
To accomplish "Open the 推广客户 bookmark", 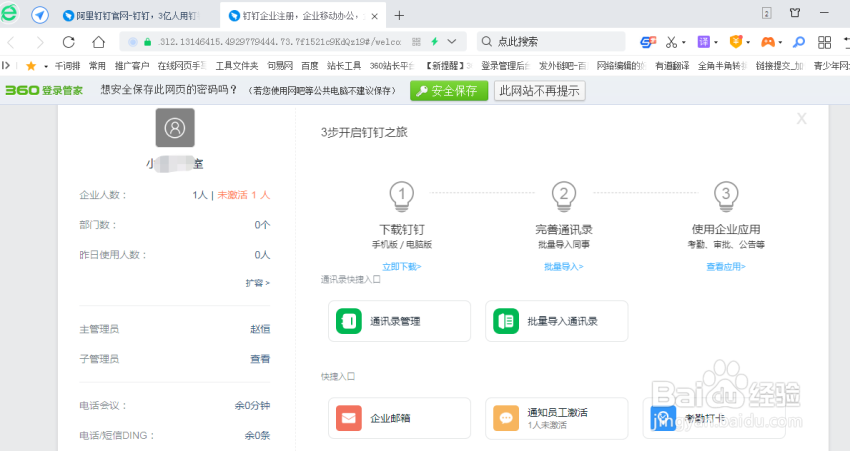I will click(x=132, y=66).
